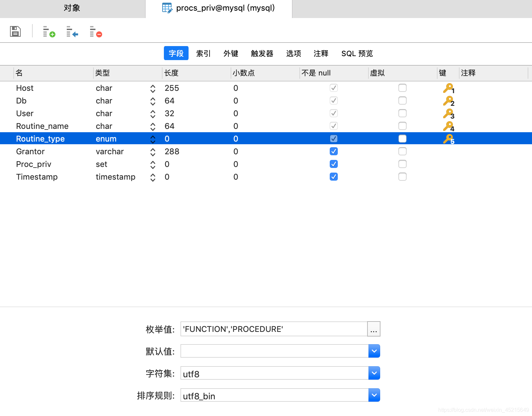Open the 排序规则 collation dropdown arrow
This screenshot has height=416, width=532.
[x=374, y=395]
